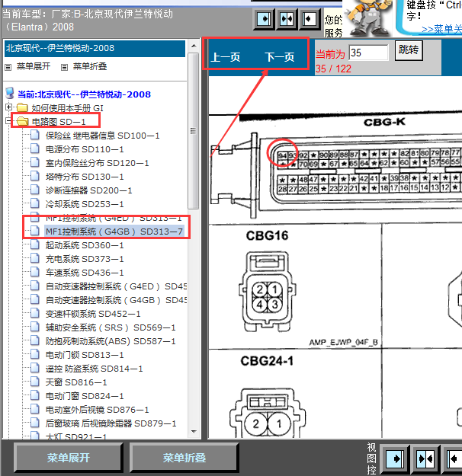
Task: Click the page icon of 冷却系统 SD253—1
Action: click(35, 203)
